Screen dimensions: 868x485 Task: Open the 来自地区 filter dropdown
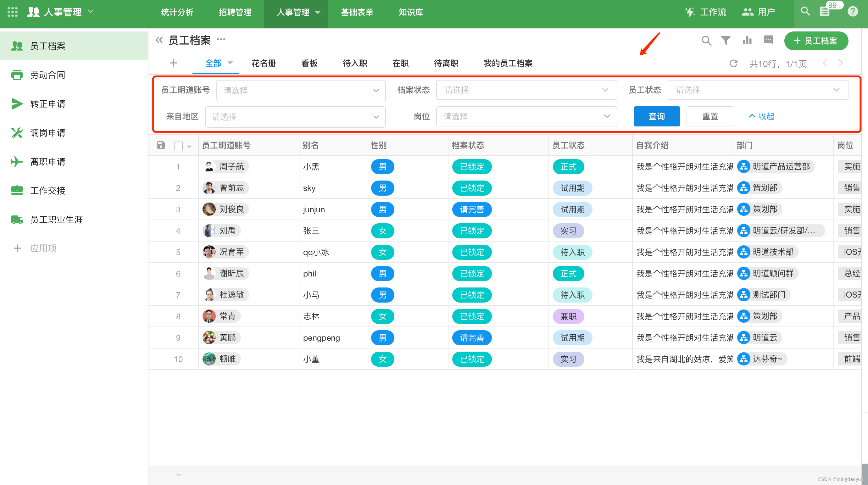coord(295,117)
